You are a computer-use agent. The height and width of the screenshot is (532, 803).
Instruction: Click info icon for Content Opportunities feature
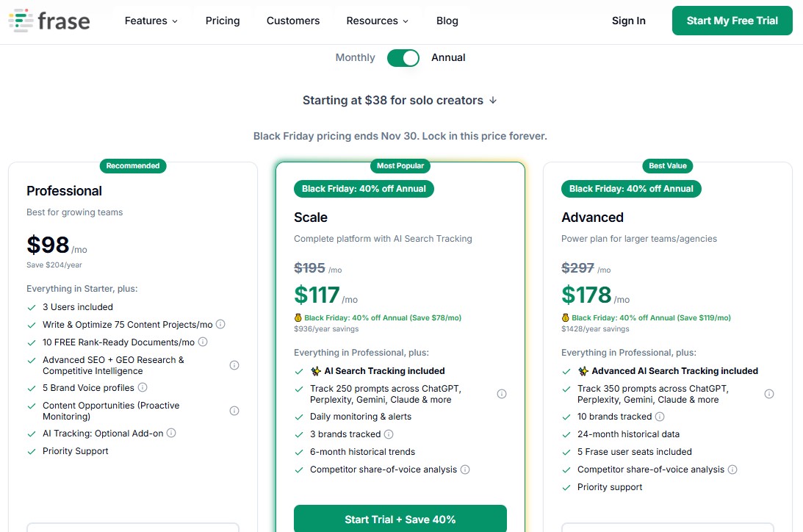pos(234,411)
